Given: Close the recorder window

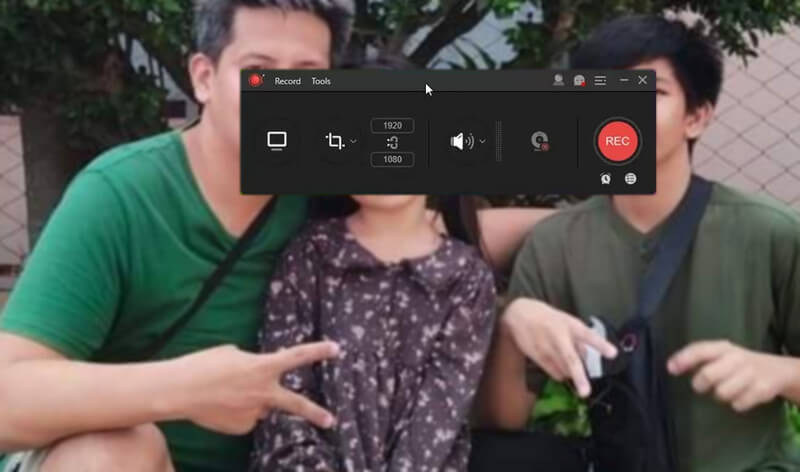Looking at the screenshot, I should click(x=642, y=80).
